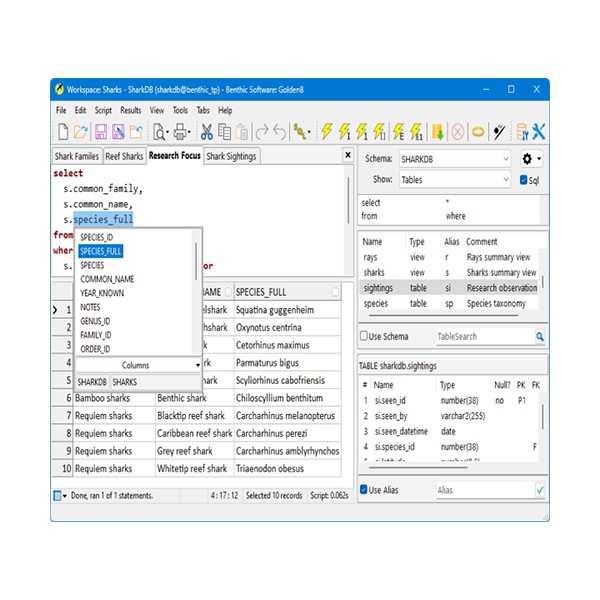Select COMMON_NAME in the column list
Screen dimensions: 600x600
coord(107,280)
